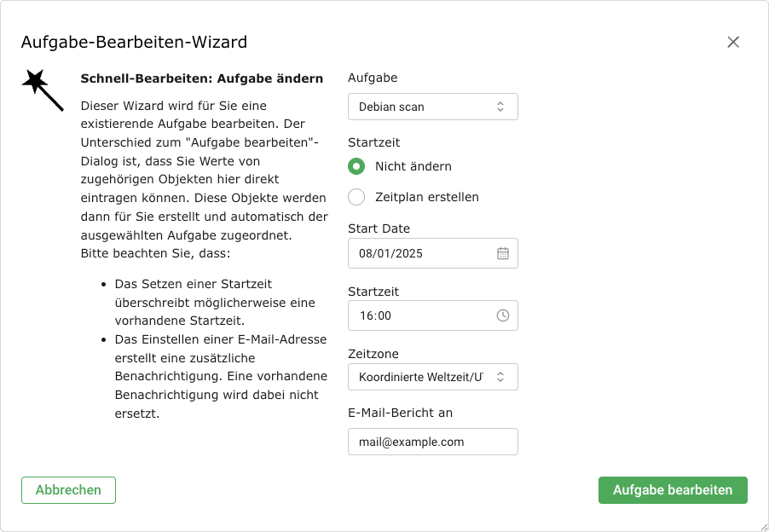Click the magic wand wizard icon
Screen dimensions: 769x532
42,90
